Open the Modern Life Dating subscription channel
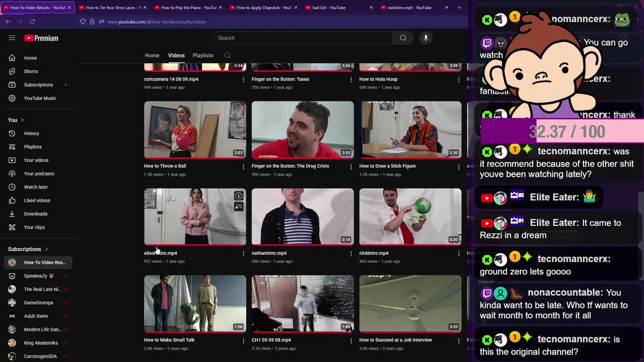Image resolution: width=644 pixels, height=362 pixels. click(x=38, y=329)
